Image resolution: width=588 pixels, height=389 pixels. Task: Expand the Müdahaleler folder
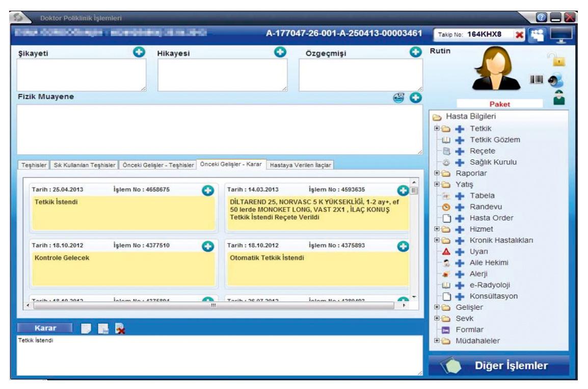[x=437, y=341]
